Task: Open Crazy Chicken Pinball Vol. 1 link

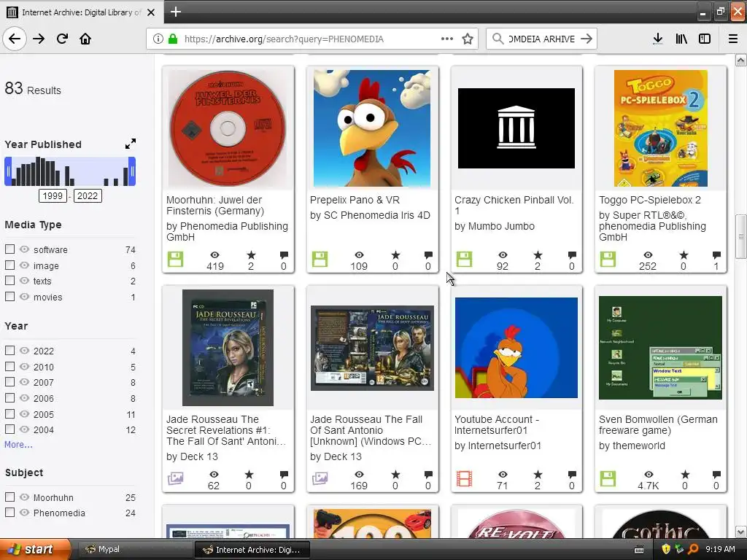Action: 514,205
